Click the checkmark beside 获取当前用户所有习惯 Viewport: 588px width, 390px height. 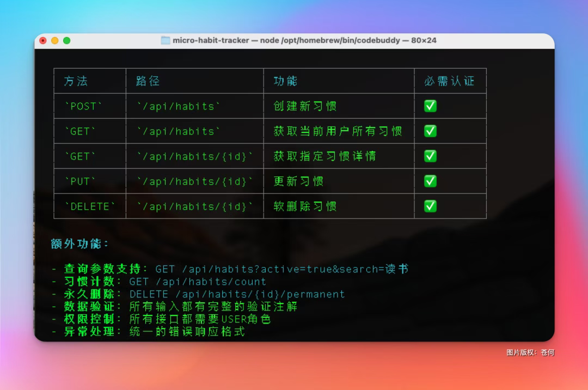(430, 131)
